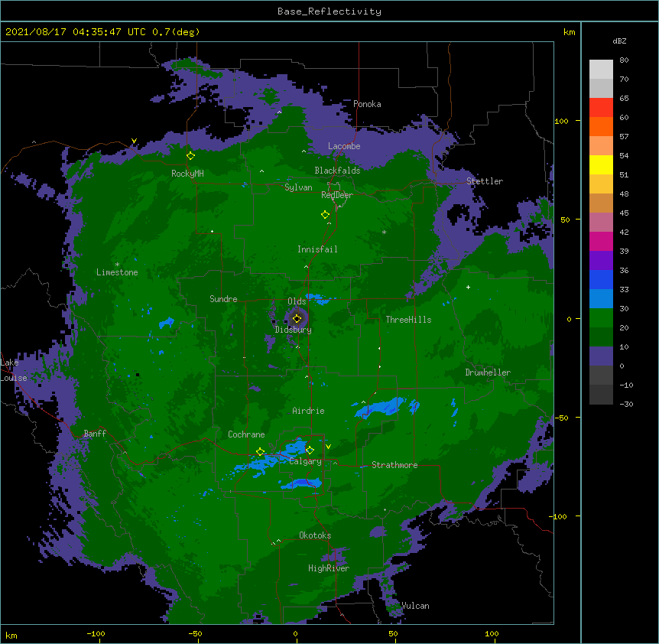Image resolution: width=659 pixels, height=644 pixels.
Task: Click the Base_Reflectivity title
Action: (x=329, y=11)
